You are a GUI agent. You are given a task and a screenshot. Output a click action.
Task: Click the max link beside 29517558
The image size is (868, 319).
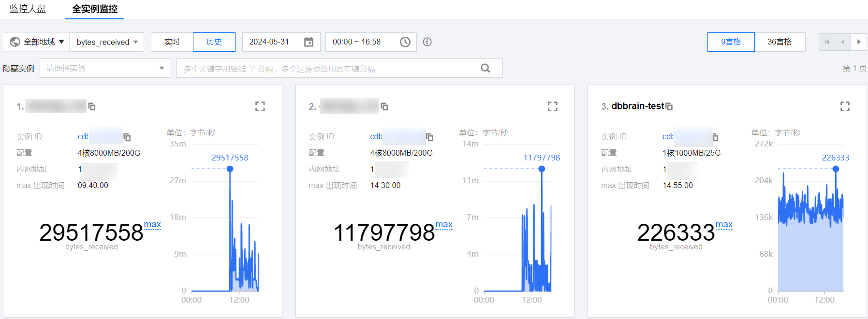[152, 225]
